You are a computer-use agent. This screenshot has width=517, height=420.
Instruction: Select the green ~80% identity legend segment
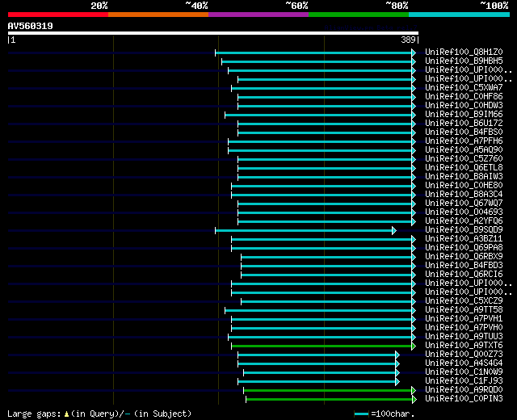[359, 15]
